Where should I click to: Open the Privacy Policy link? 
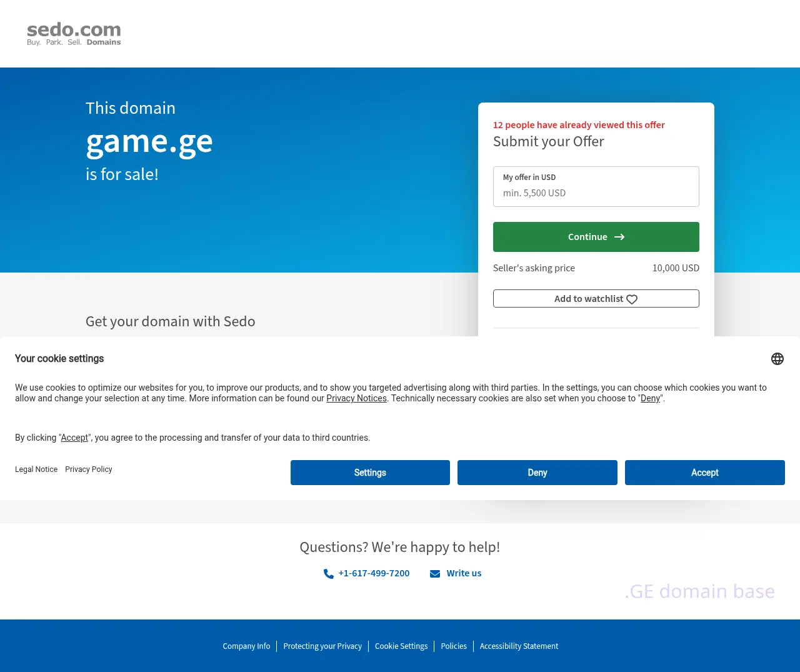click(89, 469)
